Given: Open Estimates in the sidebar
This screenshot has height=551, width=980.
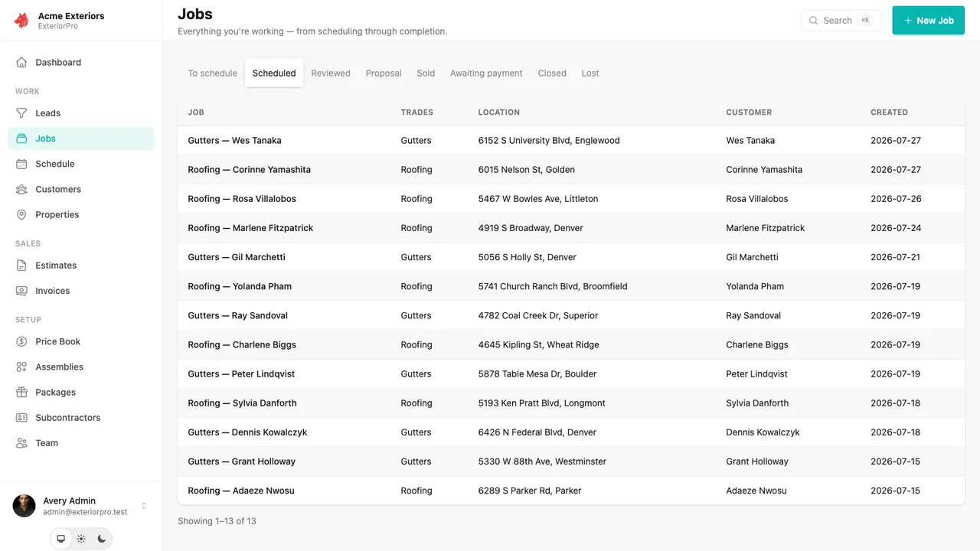Looking at the screenshot, I should pyautogui.click(x=80, y=266).
